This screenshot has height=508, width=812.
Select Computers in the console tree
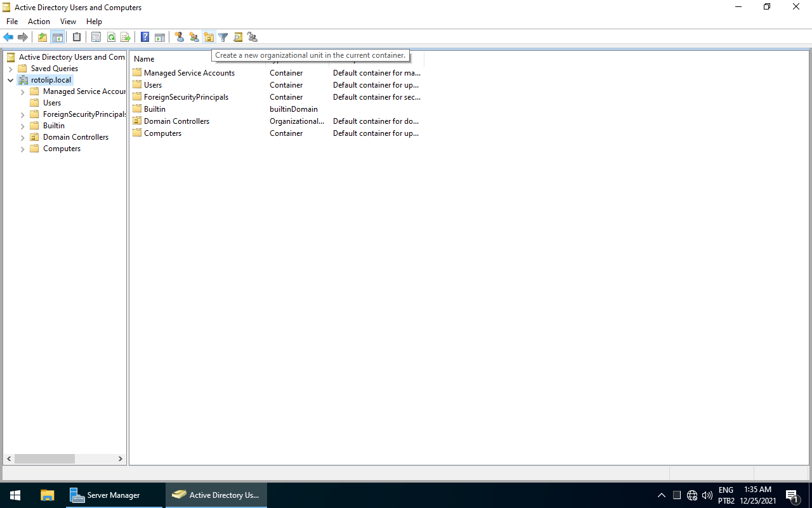click(x=62, y=149)
